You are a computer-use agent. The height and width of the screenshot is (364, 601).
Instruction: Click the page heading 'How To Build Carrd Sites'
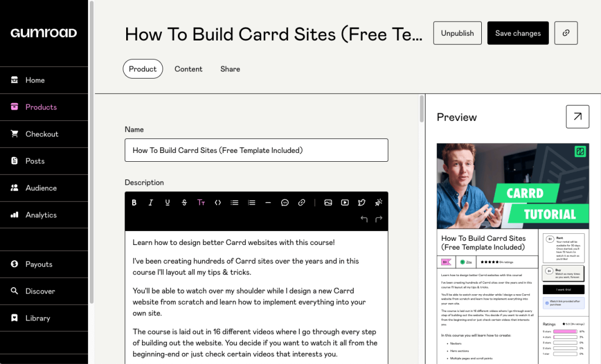coord(274,34)
